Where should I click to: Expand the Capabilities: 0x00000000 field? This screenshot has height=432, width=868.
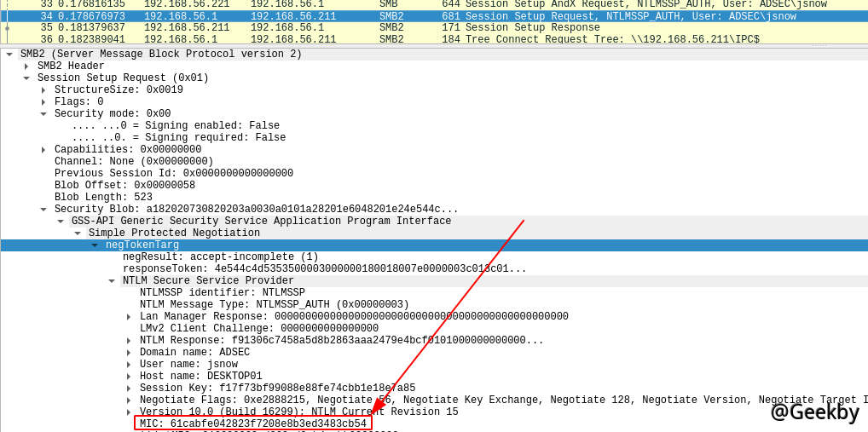[43, 150]
